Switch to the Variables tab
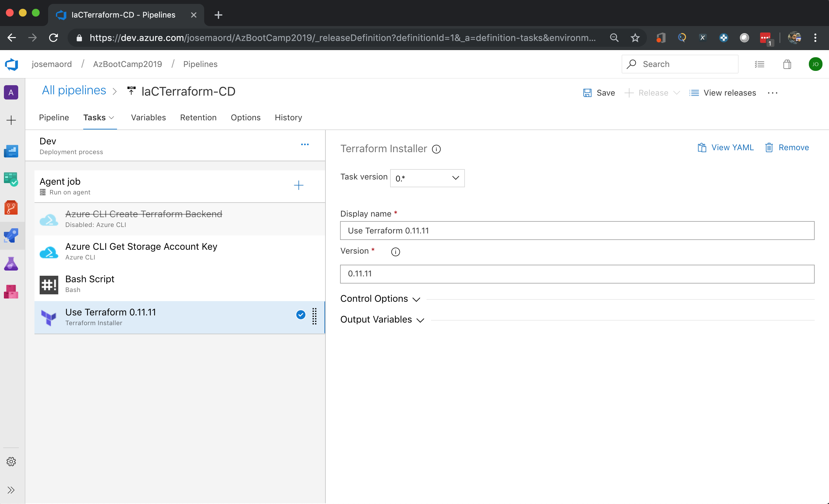The width and height of the screenshot is (829, 504). click(x=148, y=117)
